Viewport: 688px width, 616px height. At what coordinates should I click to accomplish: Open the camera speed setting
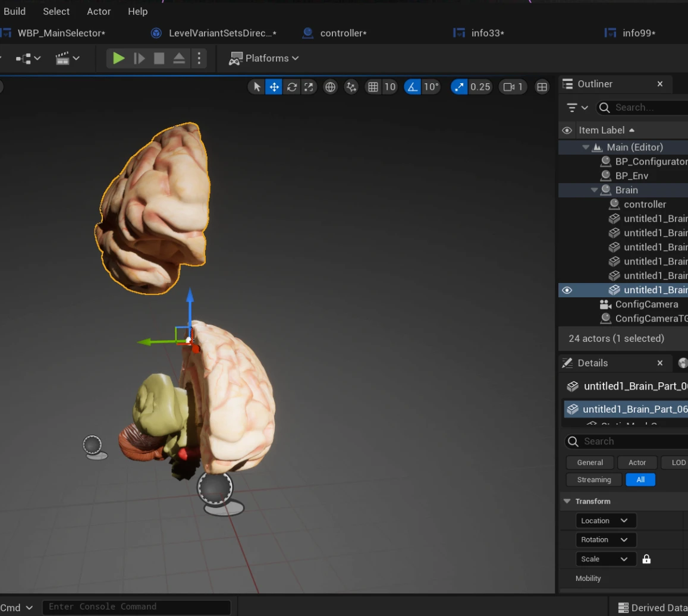click(513, 87)
